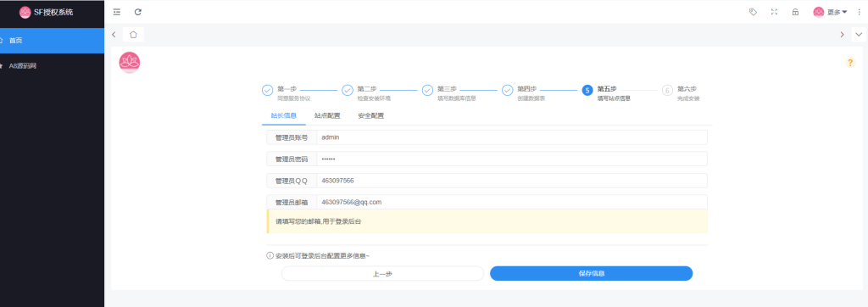Viewport: 868px width, 307px height.
Task: Open the vertical three-dot options menu
Action: tap(860, 12)
